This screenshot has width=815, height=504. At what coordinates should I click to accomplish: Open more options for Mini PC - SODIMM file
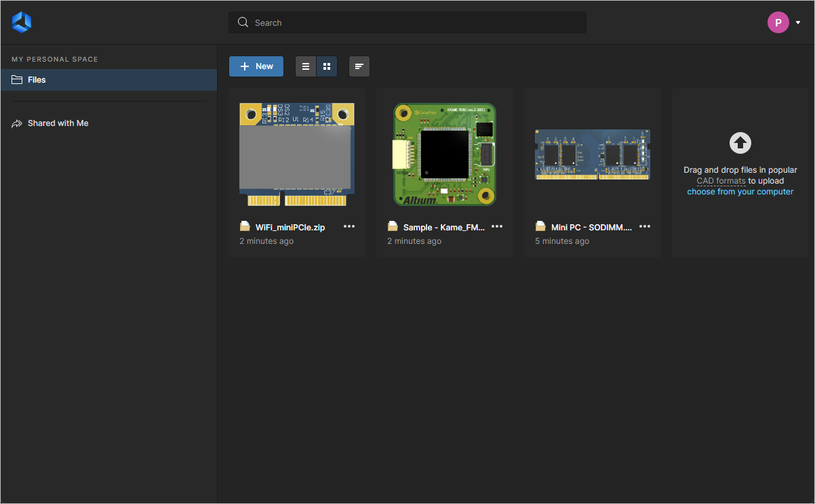[x=645, y=226]
